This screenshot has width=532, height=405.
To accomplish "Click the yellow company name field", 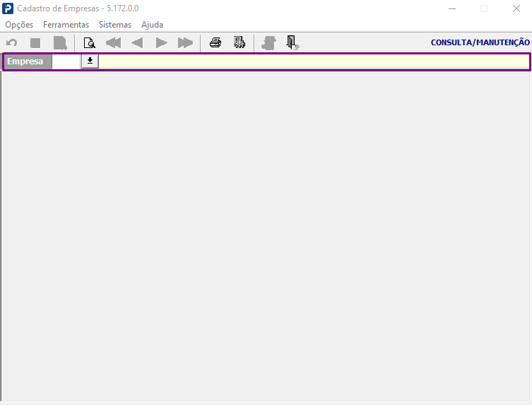I will [x=314, y=61].
